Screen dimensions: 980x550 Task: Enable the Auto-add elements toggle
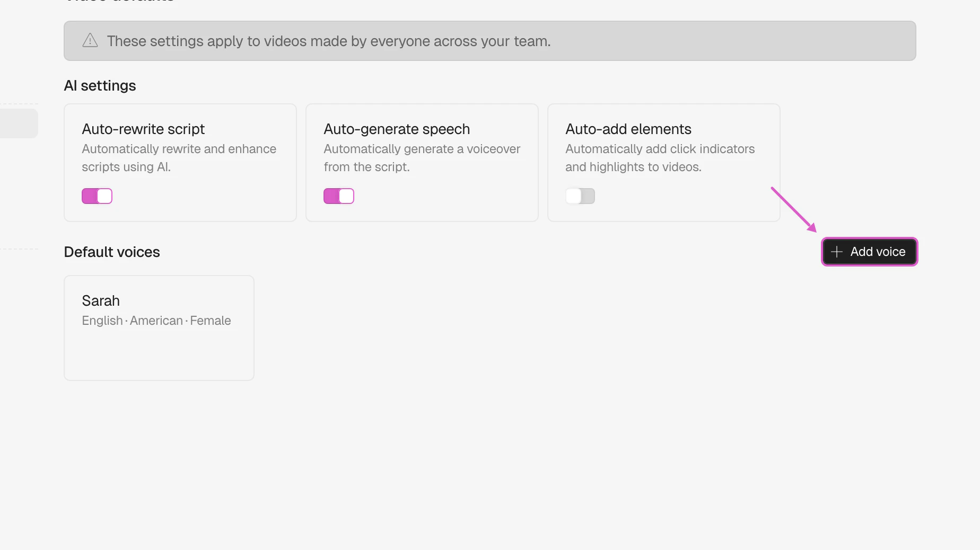click(x=580, y=196)
